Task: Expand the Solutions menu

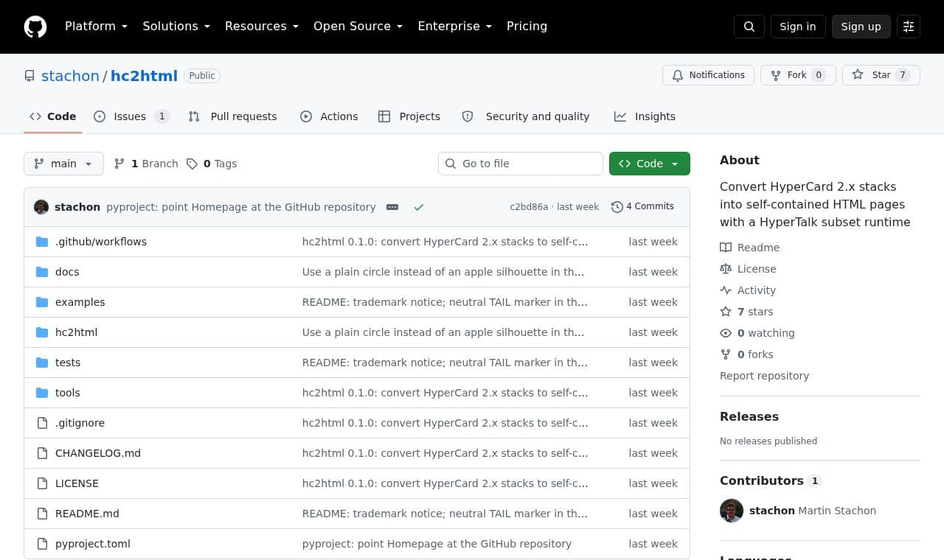Action: point(176,27)
